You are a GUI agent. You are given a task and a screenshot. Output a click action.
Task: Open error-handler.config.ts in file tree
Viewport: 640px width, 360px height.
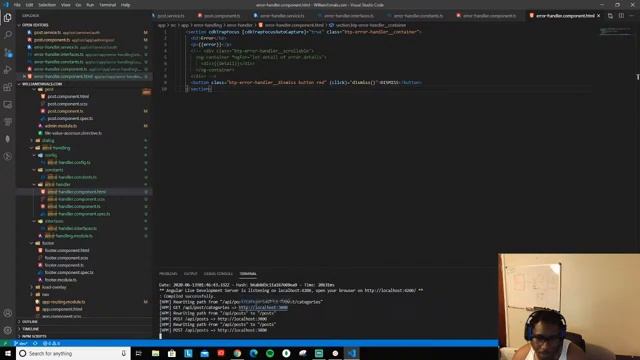coord(69,162)
